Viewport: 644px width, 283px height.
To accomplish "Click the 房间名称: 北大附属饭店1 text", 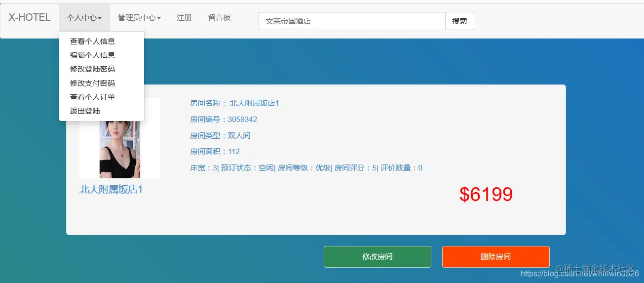I will pos(235,103).
